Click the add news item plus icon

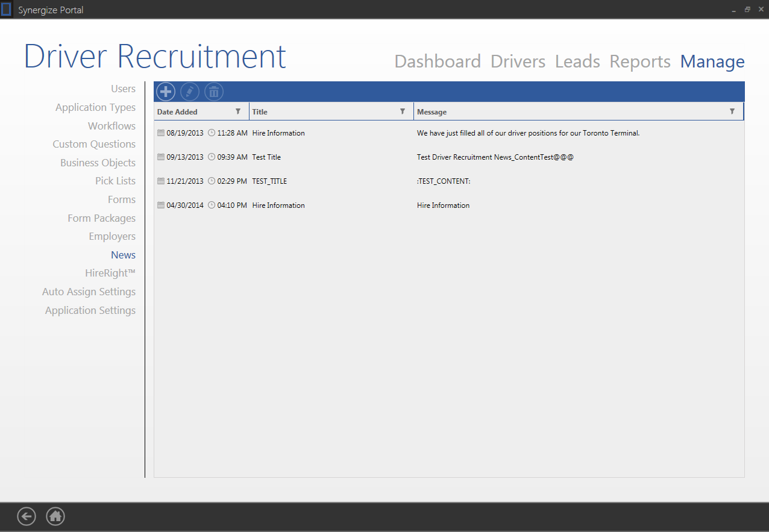(x=166, y=92)
